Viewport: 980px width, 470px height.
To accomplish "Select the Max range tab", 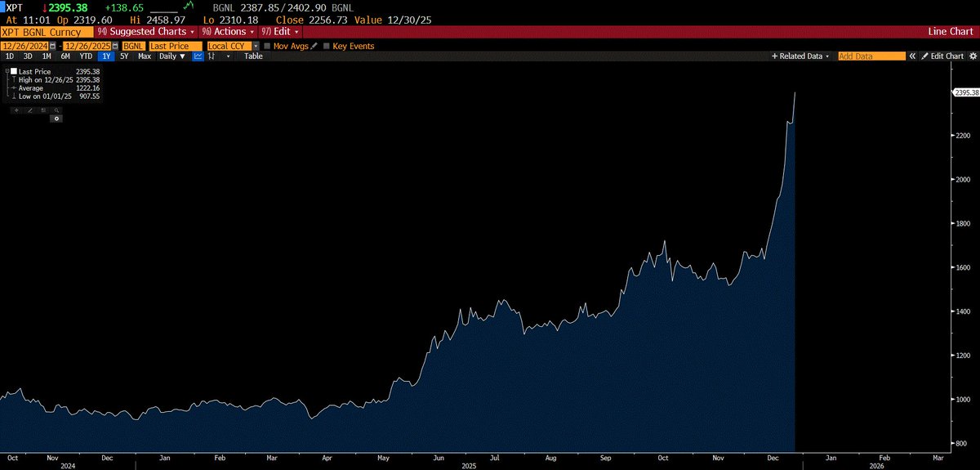I will click(145, 56).
